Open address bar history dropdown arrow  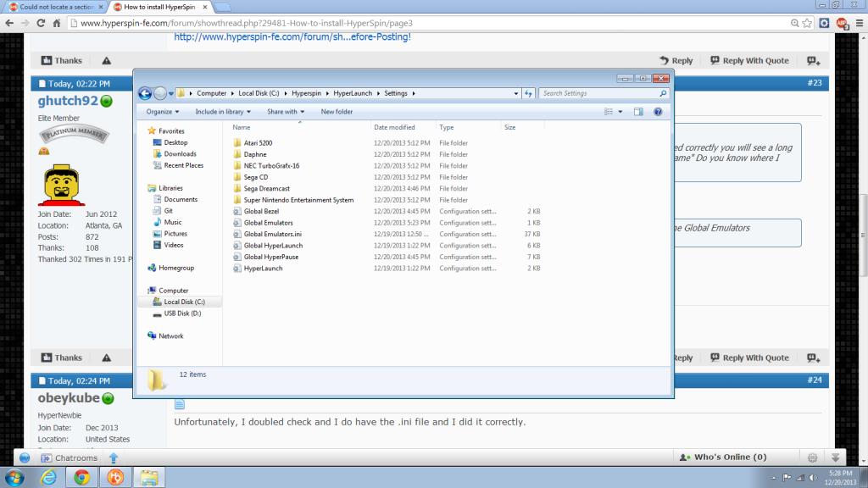tap(516, 93)
